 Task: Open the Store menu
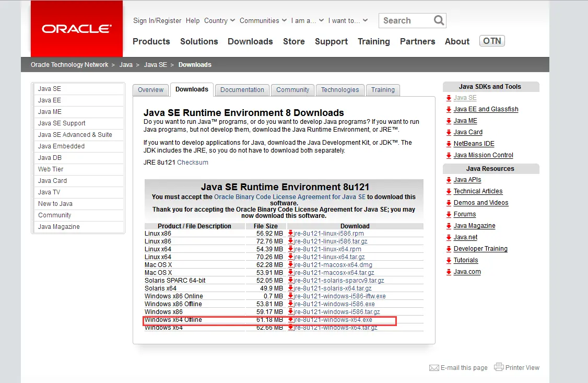[x=293, y=41]
